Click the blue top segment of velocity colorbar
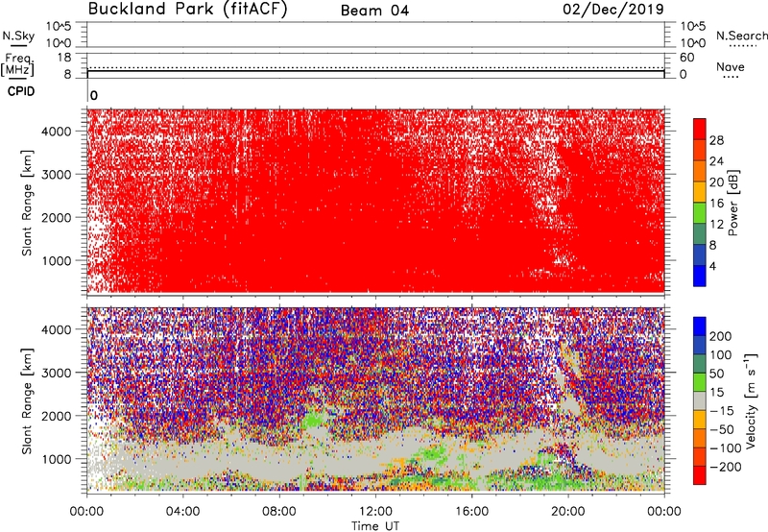 [x=700, y=326]
